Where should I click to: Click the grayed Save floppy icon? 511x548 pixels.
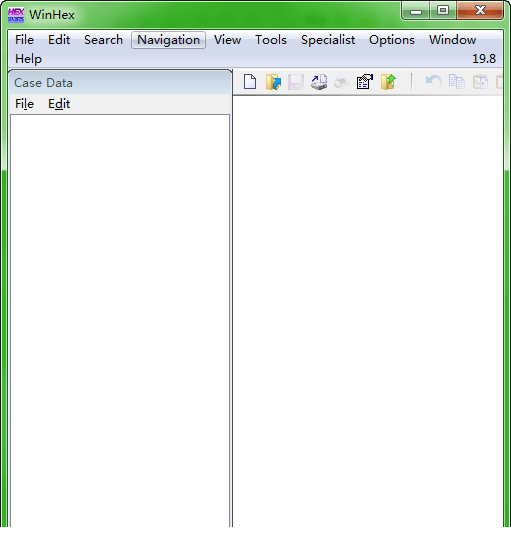[296, 82]
